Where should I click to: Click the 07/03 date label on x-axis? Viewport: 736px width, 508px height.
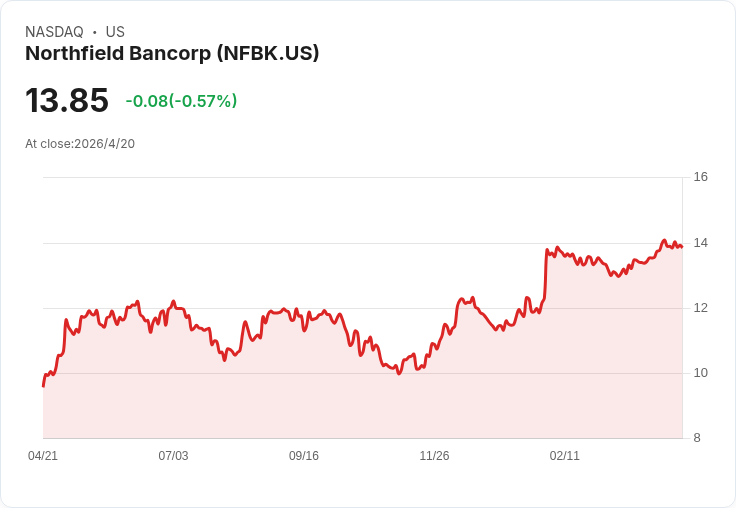point(173,456)
